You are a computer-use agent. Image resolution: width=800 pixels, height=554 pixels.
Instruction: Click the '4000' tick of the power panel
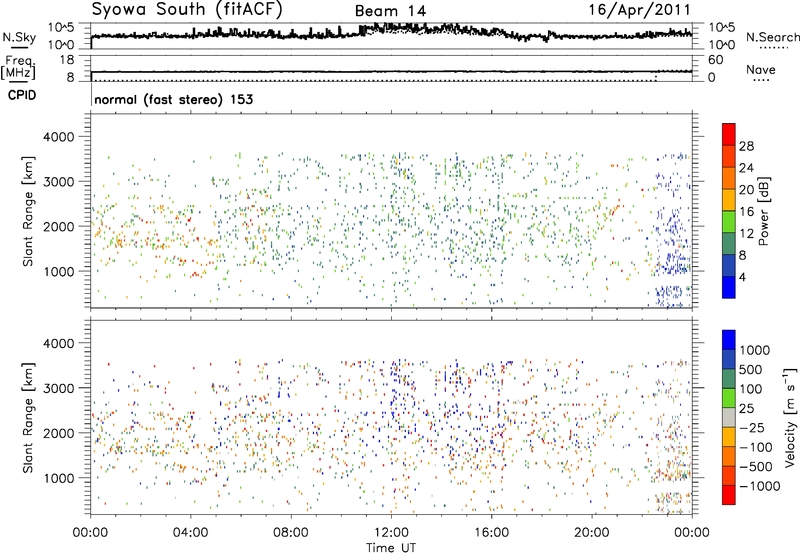[58, 137]
